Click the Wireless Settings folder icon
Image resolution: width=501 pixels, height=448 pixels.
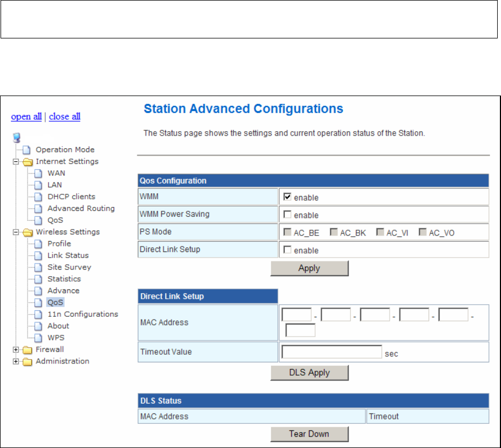pyautogui.click(x=28, y=232)
